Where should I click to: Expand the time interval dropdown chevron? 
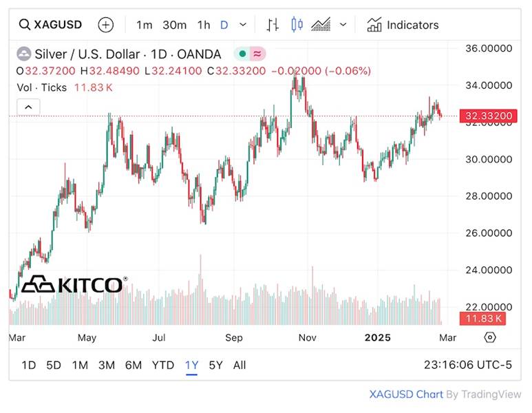[243, 25]
